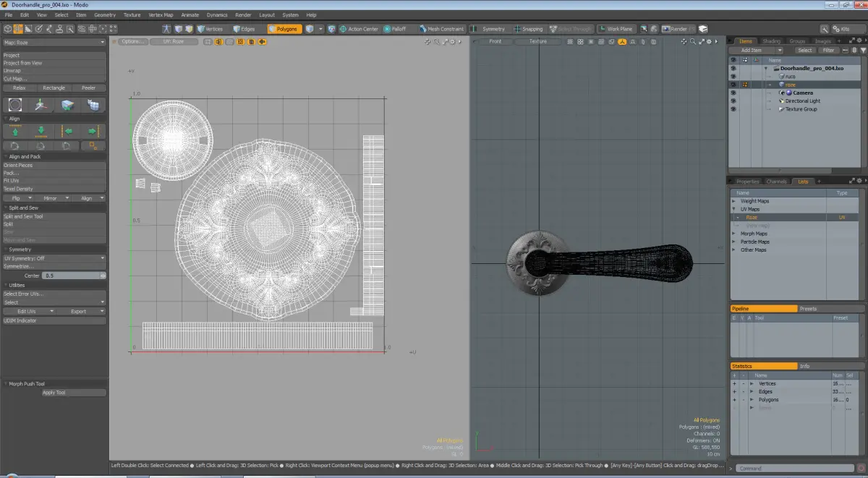Viewport: 868px width, 478px height.
Task: Click the highlighted orange shading icon in 3D viewport
Action: [621, 41]
